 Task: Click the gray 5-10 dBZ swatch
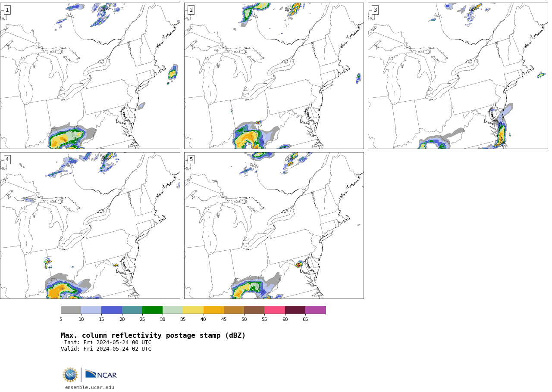(71, 310)
